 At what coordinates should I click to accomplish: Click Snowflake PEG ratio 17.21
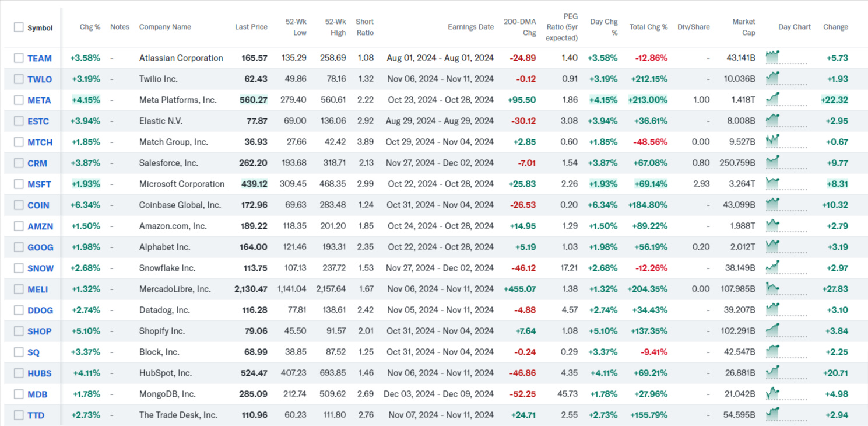point(569,268)
